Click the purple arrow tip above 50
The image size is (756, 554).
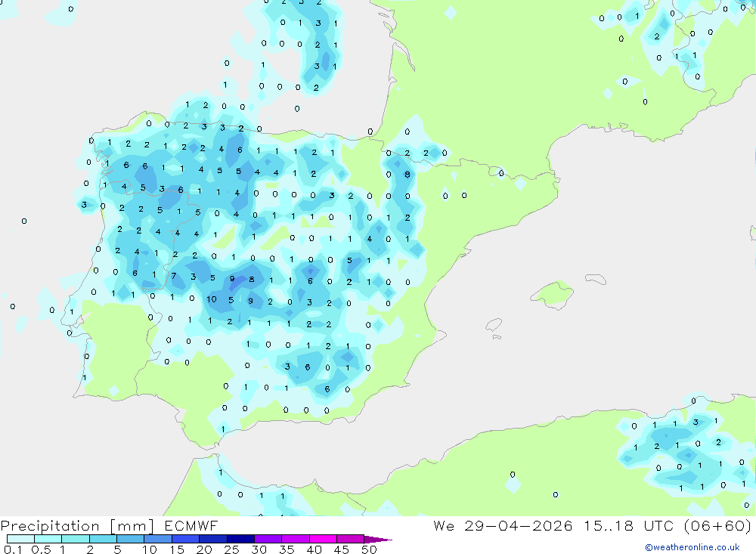tap(377, 540)
